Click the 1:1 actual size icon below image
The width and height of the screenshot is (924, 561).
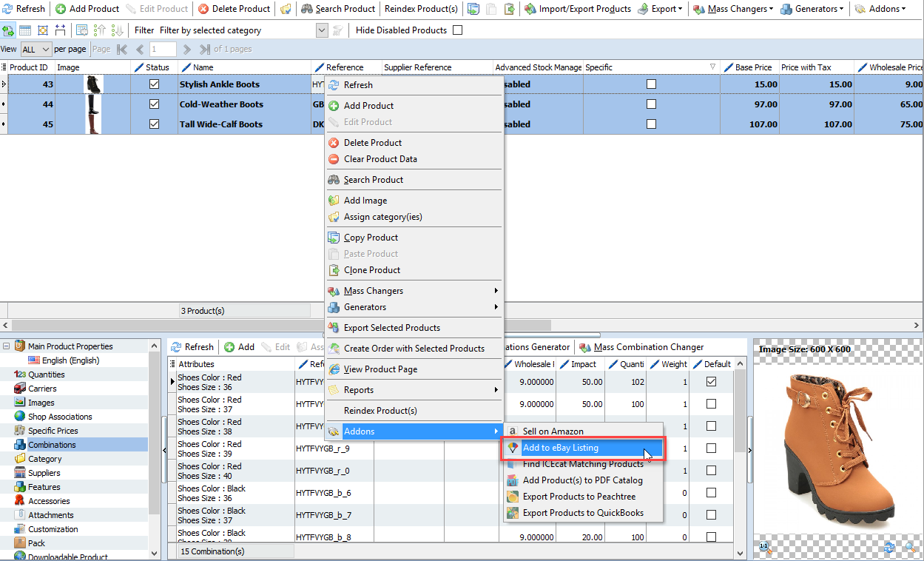pyautogui.click(x=765, y=548)
